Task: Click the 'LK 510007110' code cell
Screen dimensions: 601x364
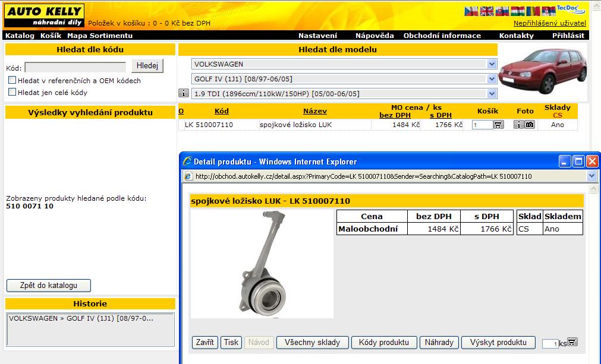Action: [x=209, y=125]
